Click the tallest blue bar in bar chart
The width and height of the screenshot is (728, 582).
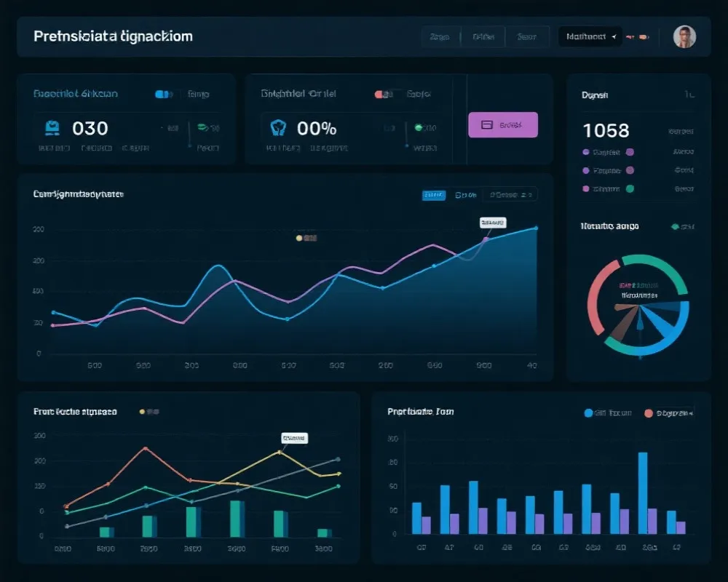tap(643, 493)
